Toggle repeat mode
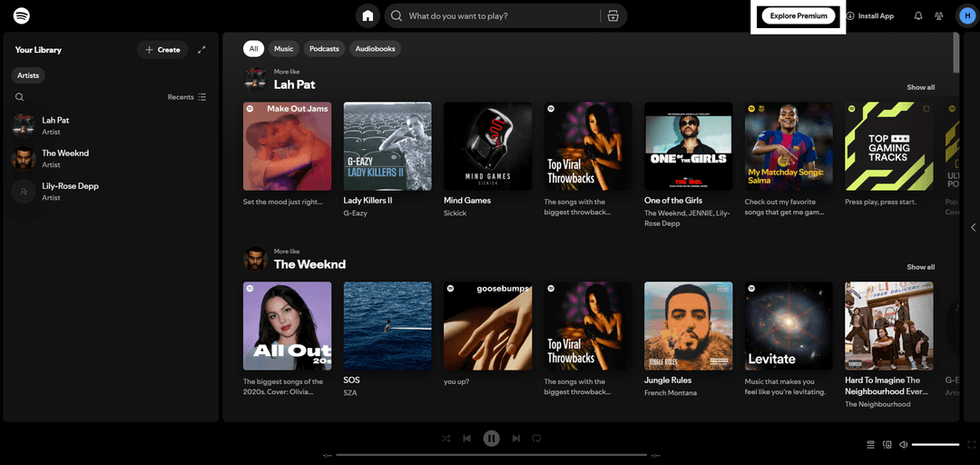The width and height of the screenshot is (980, 465). (536, 439)
